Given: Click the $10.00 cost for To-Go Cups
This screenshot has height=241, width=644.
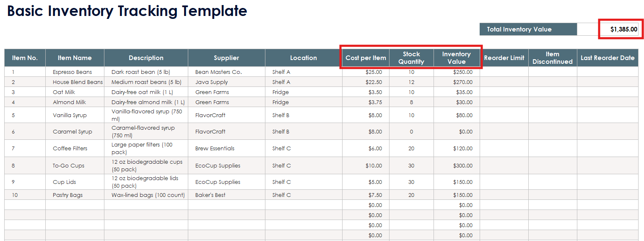Looking at the screenshot, I should tap(366, 165).
